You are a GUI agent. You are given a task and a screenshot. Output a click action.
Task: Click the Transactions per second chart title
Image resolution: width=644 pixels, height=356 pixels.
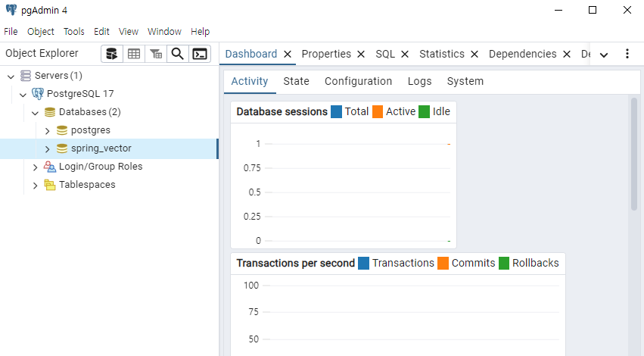[x=295, y=263]
